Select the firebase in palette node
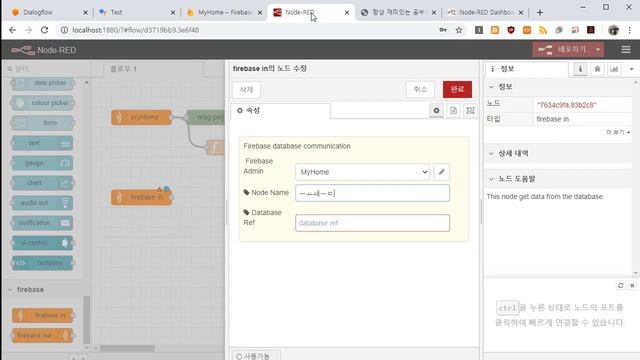This screenshot has width=640, height=360. pos(42,316)
